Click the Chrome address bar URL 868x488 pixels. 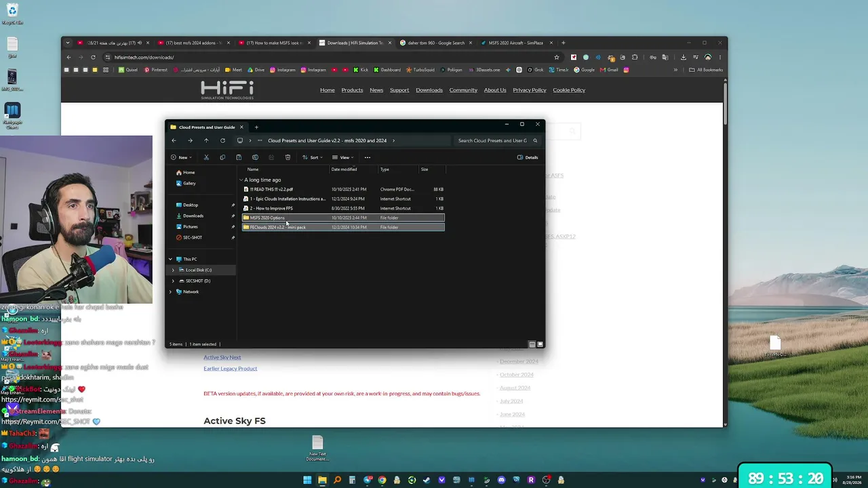[x=144, y=57]
